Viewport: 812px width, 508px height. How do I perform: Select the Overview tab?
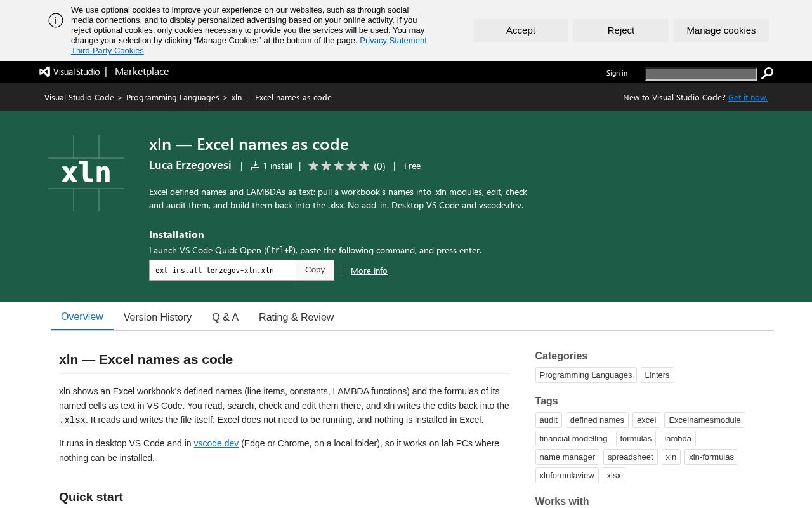click(x=82, y=317)
